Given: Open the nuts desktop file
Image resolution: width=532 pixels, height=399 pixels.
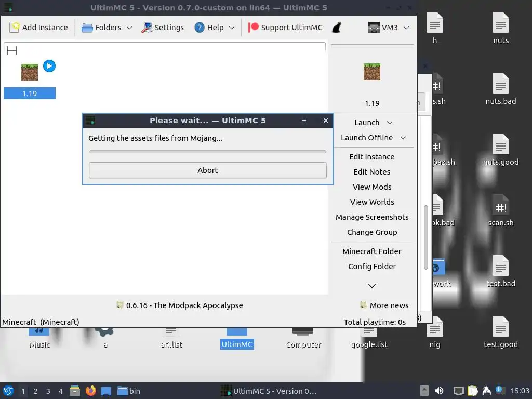Looking at the screenshot, I should [x=501, y=28].
